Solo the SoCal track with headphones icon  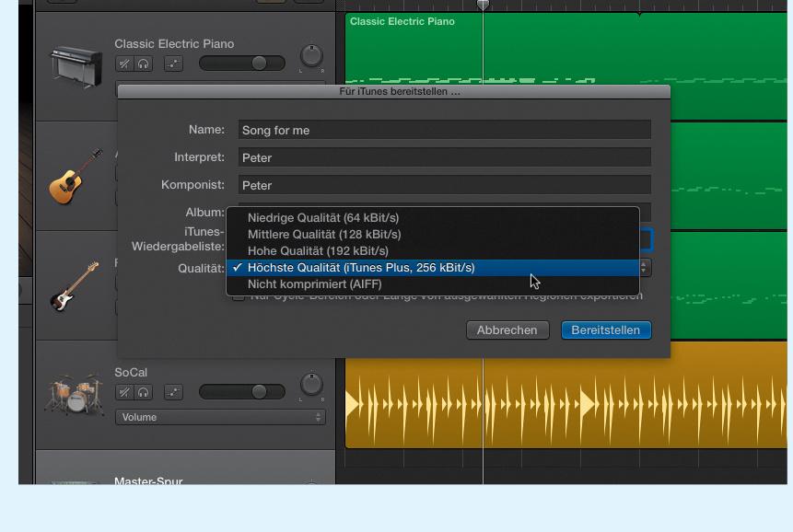point(143,392)
